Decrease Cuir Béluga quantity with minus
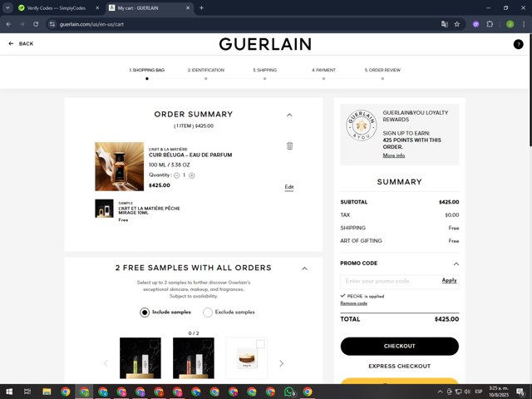The height and width of the screenshot is (399, 532). pos(176,175)
